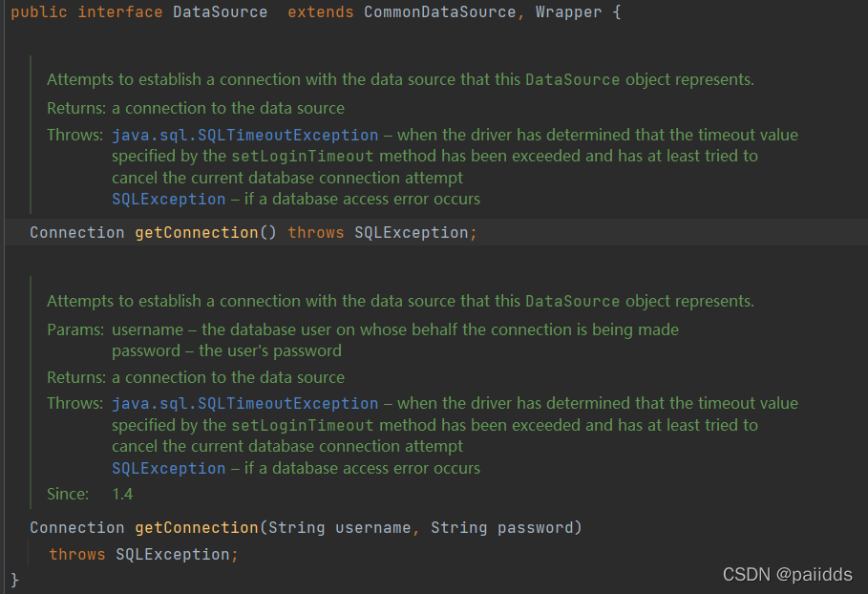Click the 'String password' parameter

coord(501,527)
